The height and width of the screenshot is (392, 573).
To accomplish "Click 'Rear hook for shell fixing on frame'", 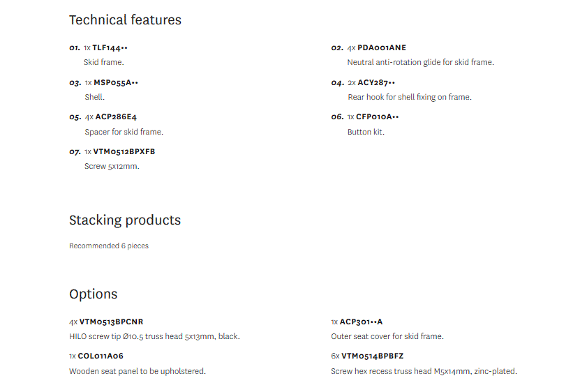I will pos(410,97).
